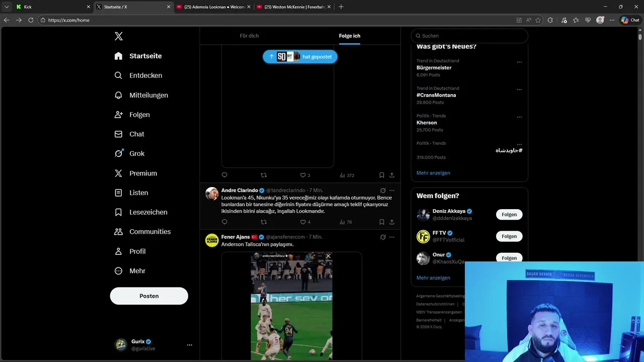This screenshot has height=362, width=644.
Task: Bookmark the post with 372 views
Action: coord(382,175)
